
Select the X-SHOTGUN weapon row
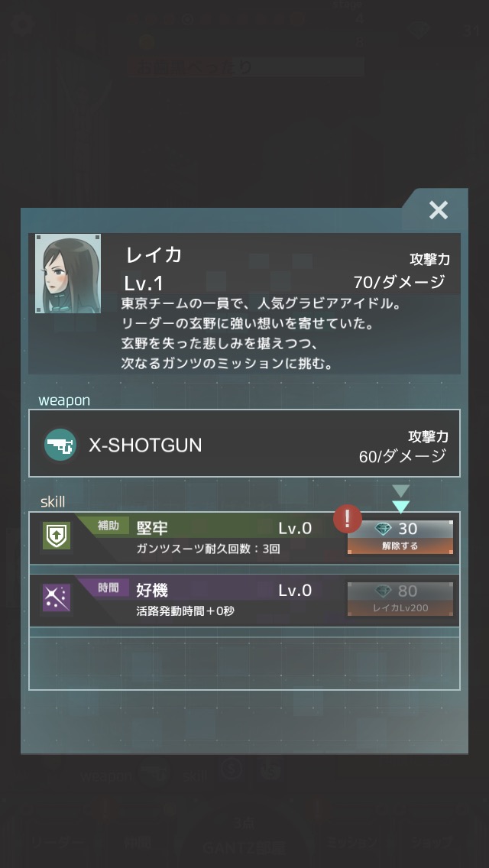(244, 443)
